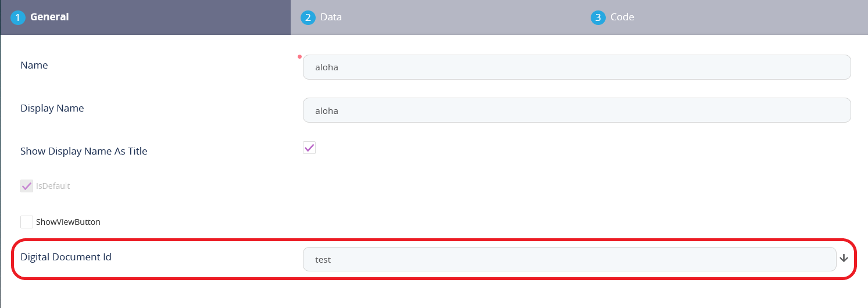
Task: Click the ShowViewButton label text
Action: pyautogui.click(x=68, y=222)
